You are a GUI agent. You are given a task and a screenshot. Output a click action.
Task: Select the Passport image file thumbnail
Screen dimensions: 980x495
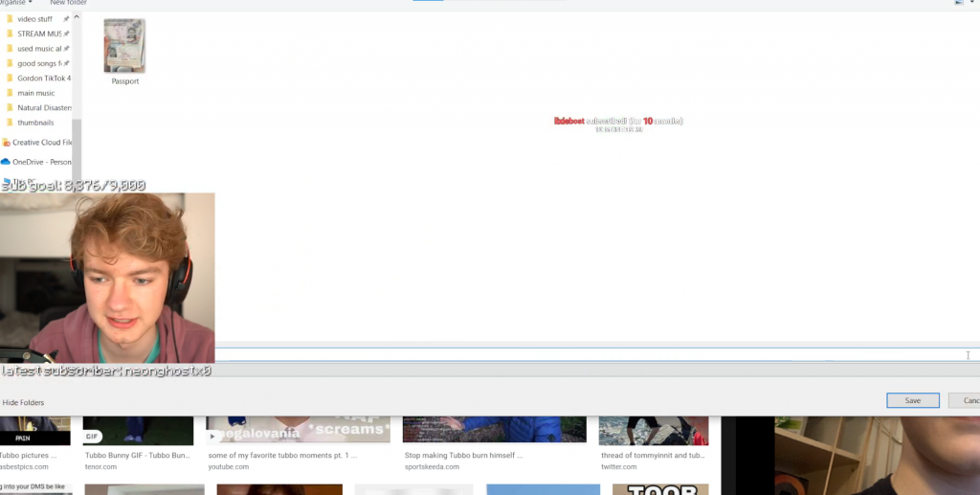124,46
